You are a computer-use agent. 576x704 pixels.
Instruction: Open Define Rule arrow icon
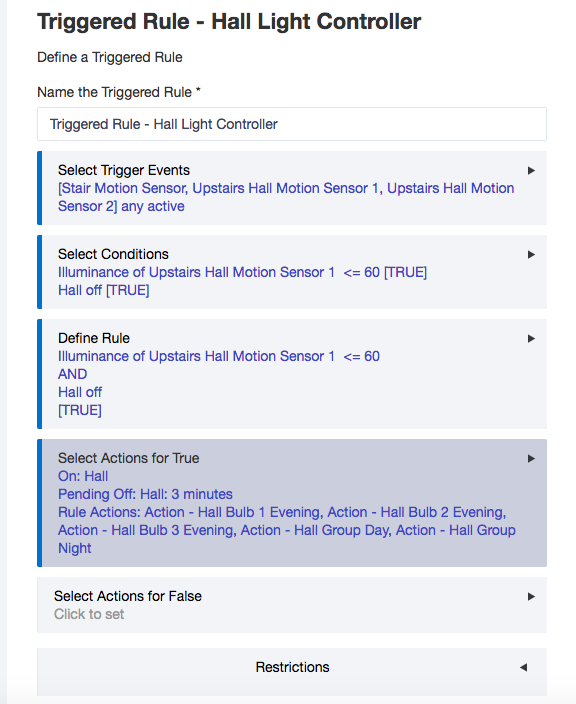tap(531, 339)
